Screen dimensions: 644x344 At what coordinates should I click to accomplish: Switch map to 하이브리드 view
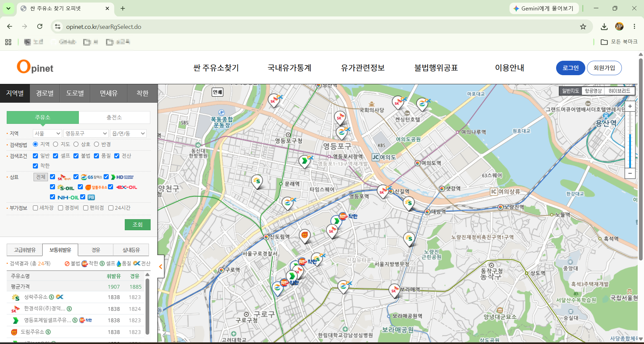pyautogui.click(x=619, y=91)
